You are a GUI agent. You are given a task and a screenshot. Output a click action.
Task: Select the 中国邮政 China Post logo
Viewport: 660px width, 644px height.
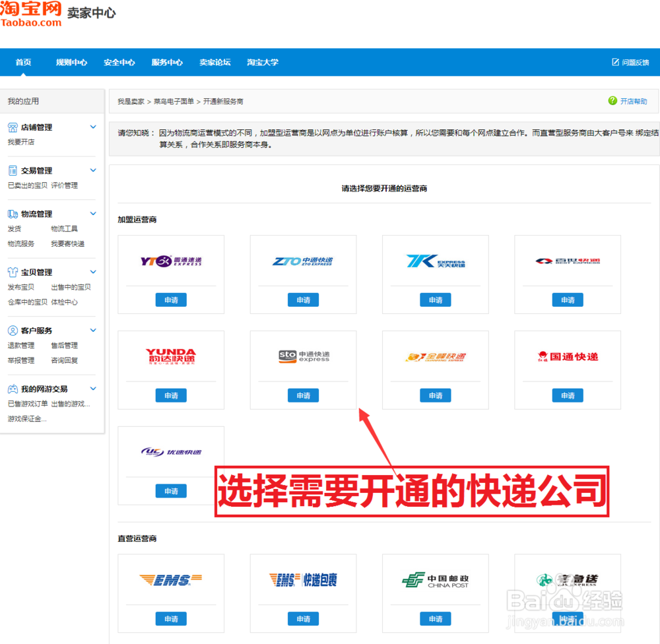[435, 580]
